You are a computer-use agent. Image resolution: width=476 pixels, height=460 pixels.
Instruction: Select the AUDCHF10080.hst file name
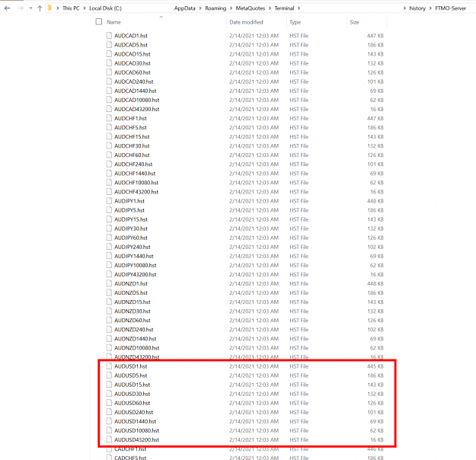click(136, 183)
